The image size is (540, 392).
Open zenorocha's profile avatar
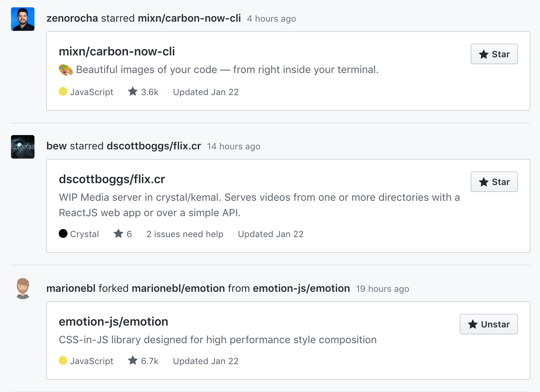tap(23, 19)
